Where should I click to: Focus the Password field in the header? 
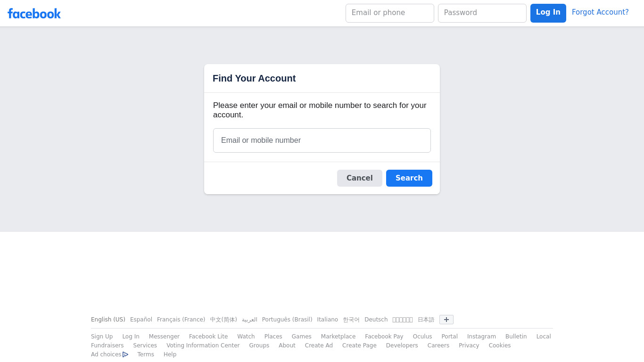click(x=482, y=13)
